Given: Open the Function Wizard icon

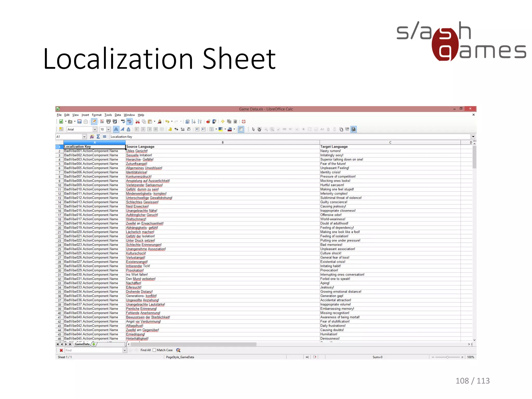Looking at the screenshot, I should point(92,137).
